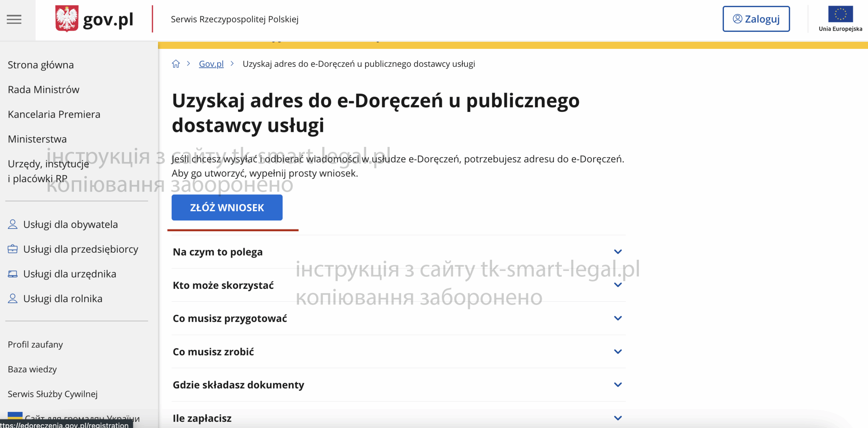The height and width of the screenshot is (428, 868).
Task: Click the gov.pl eagle logo
Action: (x=66, y=19)
